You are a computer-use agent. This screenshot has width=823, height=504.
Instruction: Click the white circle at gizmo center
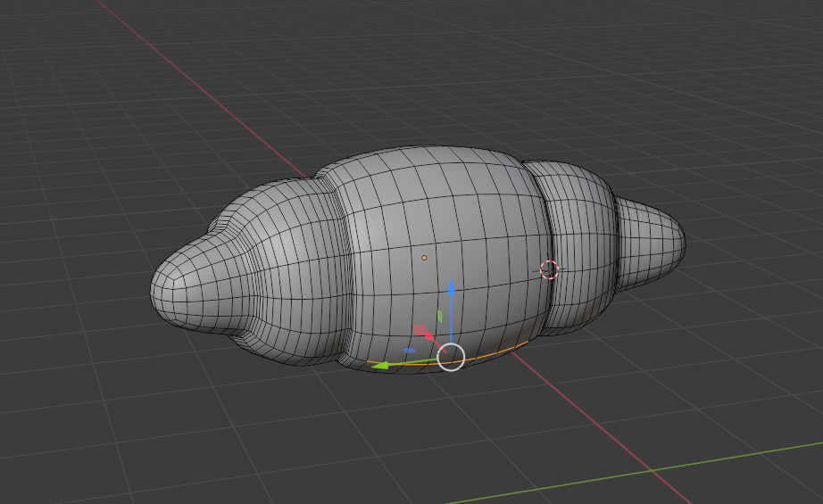(452, 357)
